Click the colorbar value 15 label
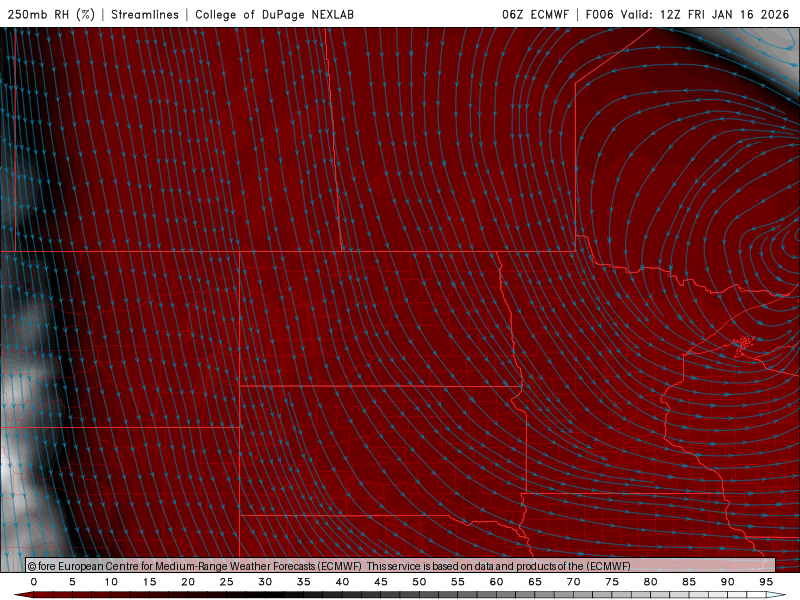800x600 pixels. point(149,582)
